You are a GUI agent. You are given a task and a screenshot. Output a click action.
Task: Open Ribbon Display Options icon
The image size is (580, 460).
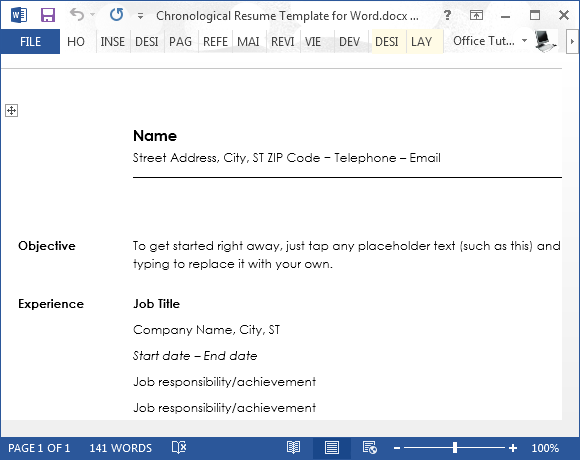(476, 15)
